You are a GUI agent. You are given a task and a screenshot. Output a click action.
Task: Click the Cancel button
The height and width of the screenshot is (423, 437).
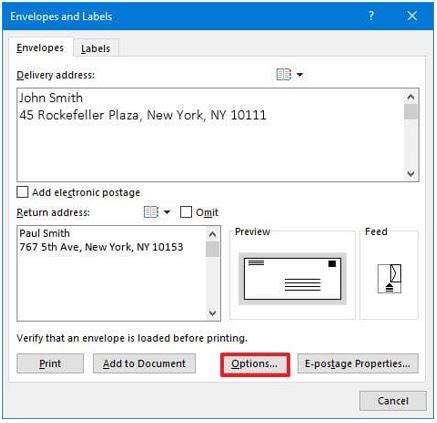(393, 401)
